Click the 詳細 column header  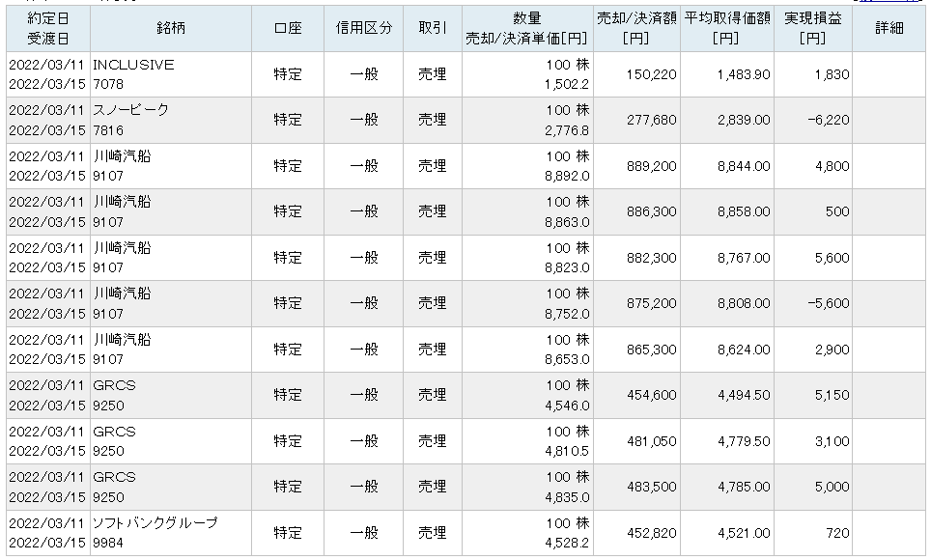coord(889,29)
